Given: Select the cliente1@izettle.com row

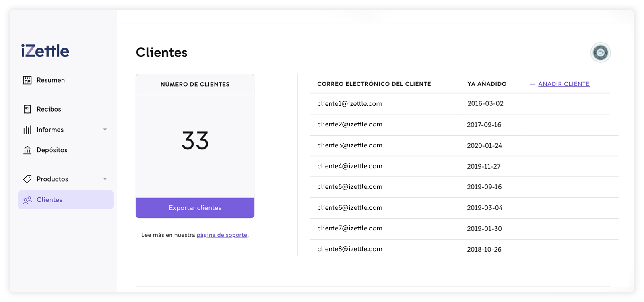Looking at the screenshot, I should coord(349,104).
